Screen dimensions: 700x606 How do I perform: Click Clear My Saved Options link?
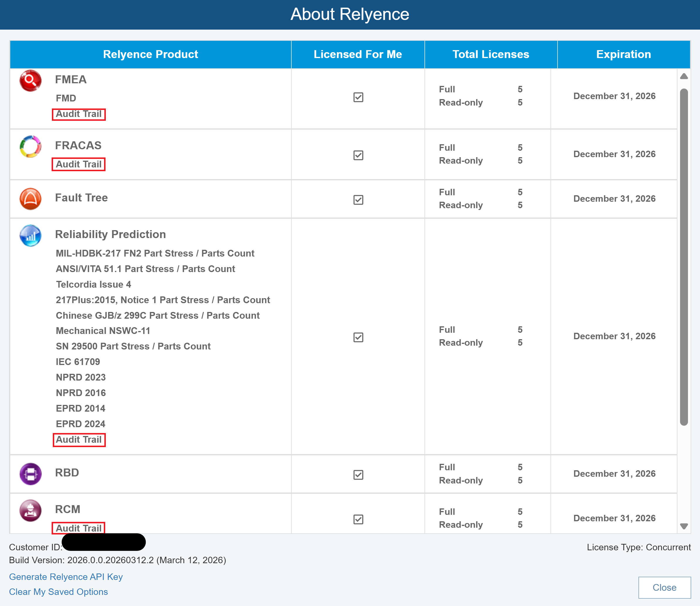(x=59, y=592)
